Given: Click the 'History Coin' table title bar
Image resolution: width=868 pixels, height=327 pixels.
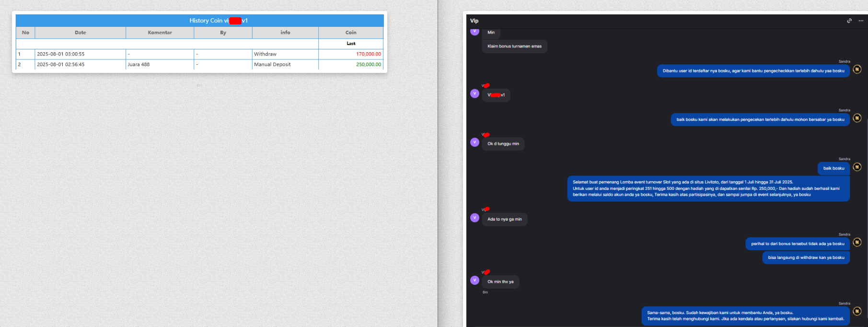Looking at the screenshot, I should (x=199, y=21).
